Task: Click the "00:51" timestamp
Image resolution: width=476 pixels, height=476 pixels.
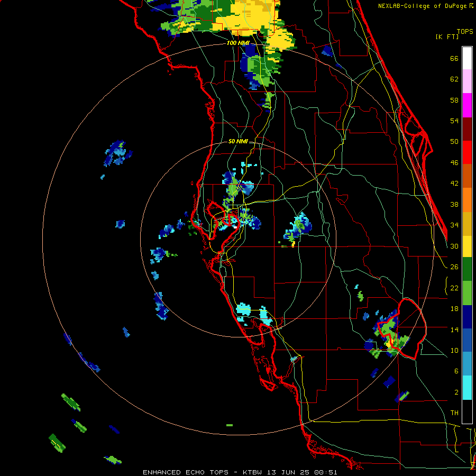Action: click(x=326, y=472)
